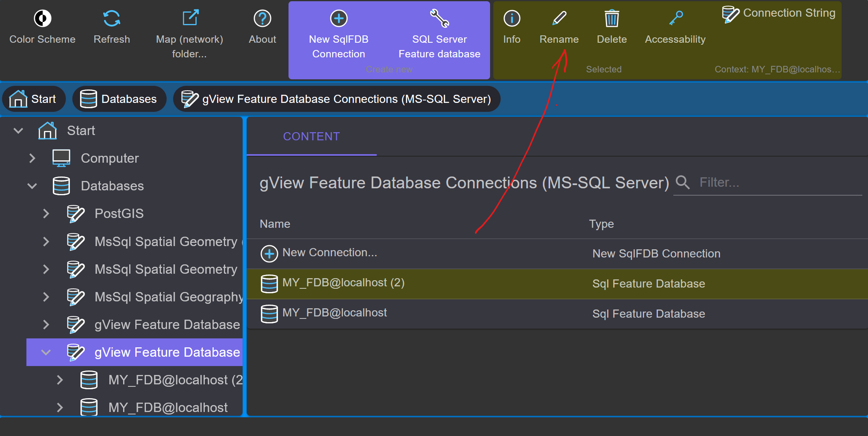Open the Color Scheme toggle icon
The height and width of the screenshot is (436, 868).
coord(42,18)
